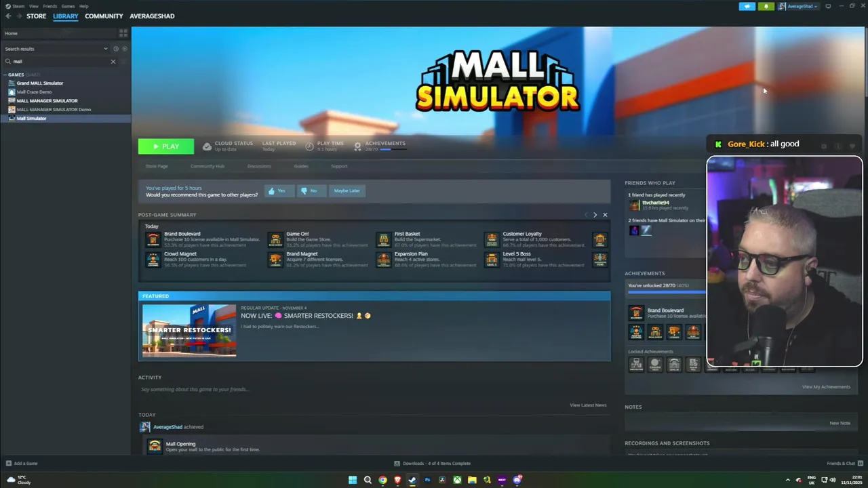Click the thumbs-down No recommendation button
The image size is (868, 488).
pos(311,191)
